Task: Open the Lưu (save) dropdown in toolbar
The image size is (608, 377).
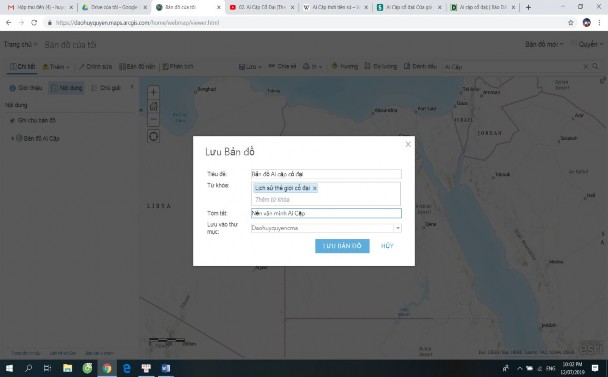Action: [249, 66]
